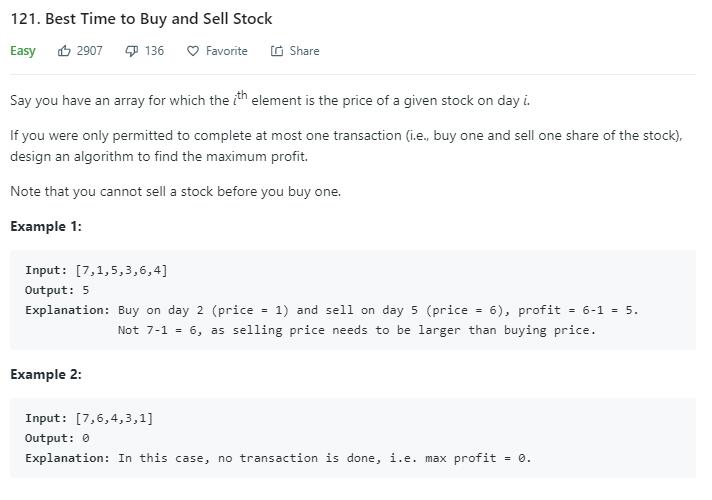Click the thumbs-down dislike icon

pyautogui.click(x=131, y=51)
